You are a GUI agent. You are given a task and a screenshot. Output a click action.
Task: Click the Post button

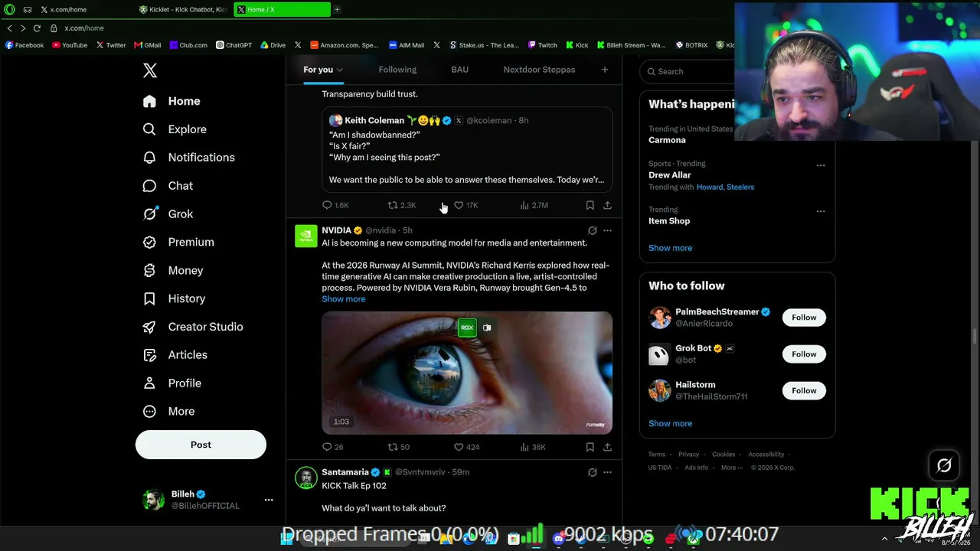point(201,445)
